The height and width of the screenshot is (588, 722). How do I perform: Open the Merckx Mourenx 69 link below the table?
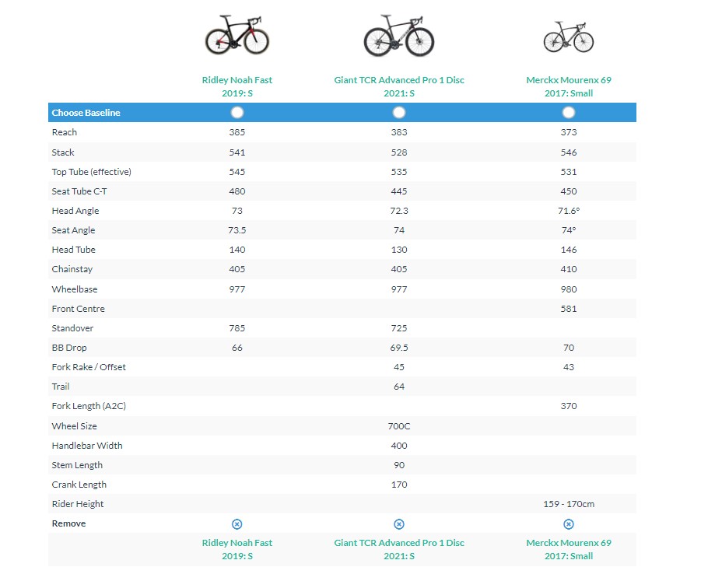coord(569,549)
